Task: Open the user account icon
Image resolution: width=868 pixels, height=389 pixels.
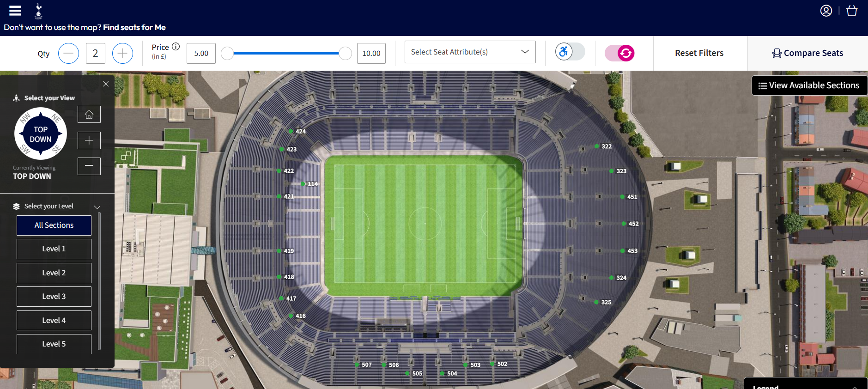Action: (826, 11)
